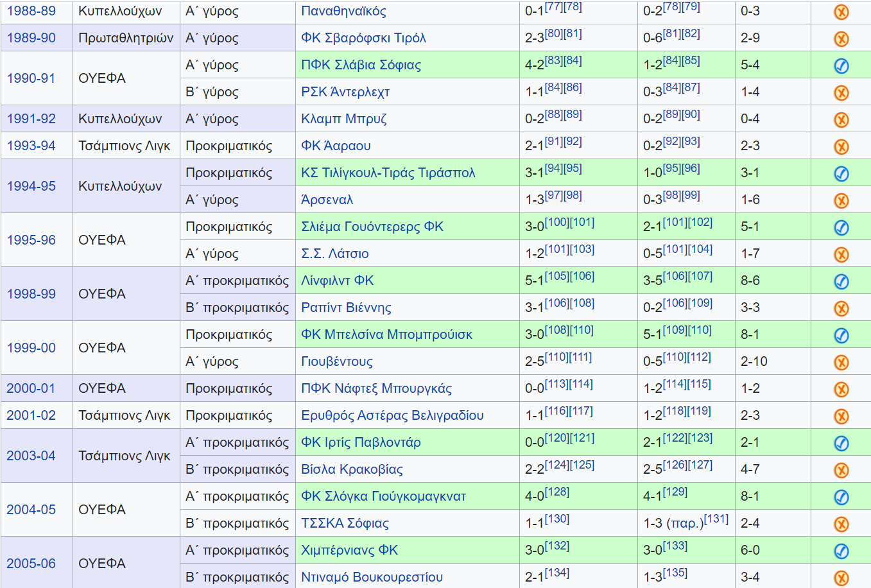
Task: Click the blue checkmark icon in ΠΦΚ Σλάβια Σόφιας row
Action: point(841,65)
